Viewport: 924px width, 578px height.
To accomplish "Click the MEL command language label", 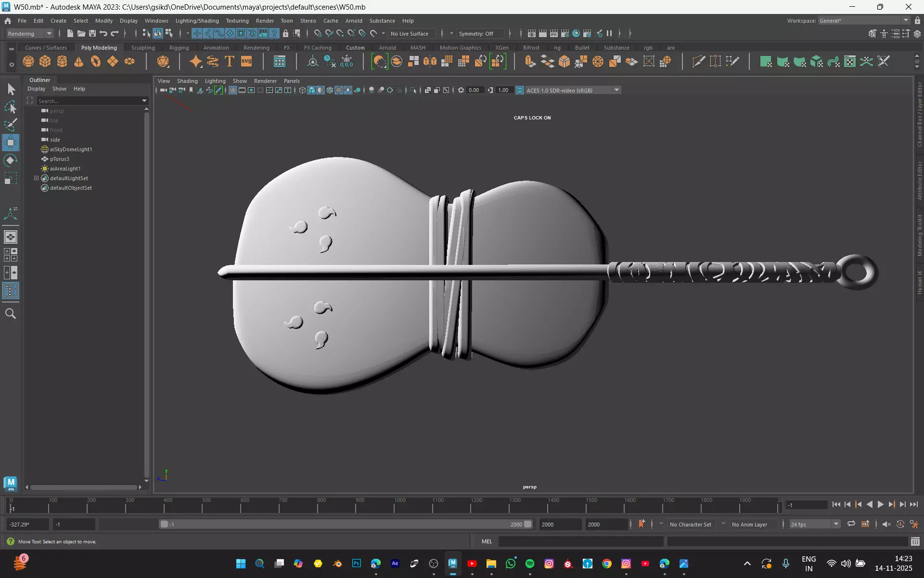I will (487, 541).
